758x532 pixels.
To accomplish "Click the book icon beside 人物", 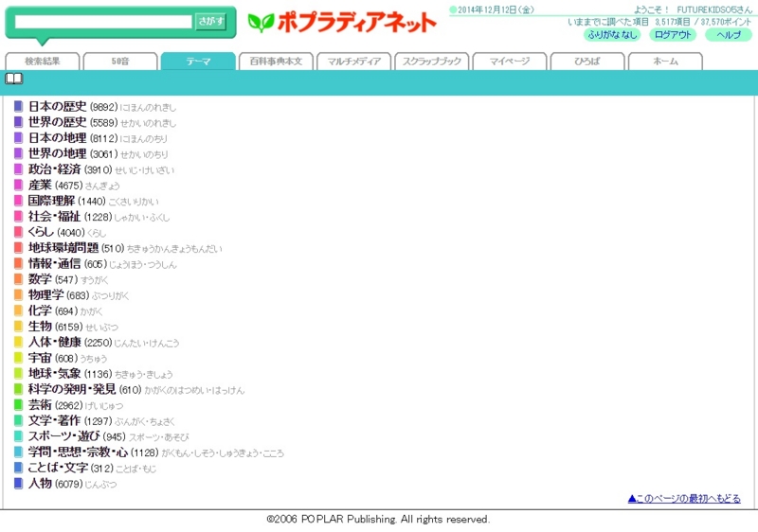I will pyautogui.click(x=18, y=483).
